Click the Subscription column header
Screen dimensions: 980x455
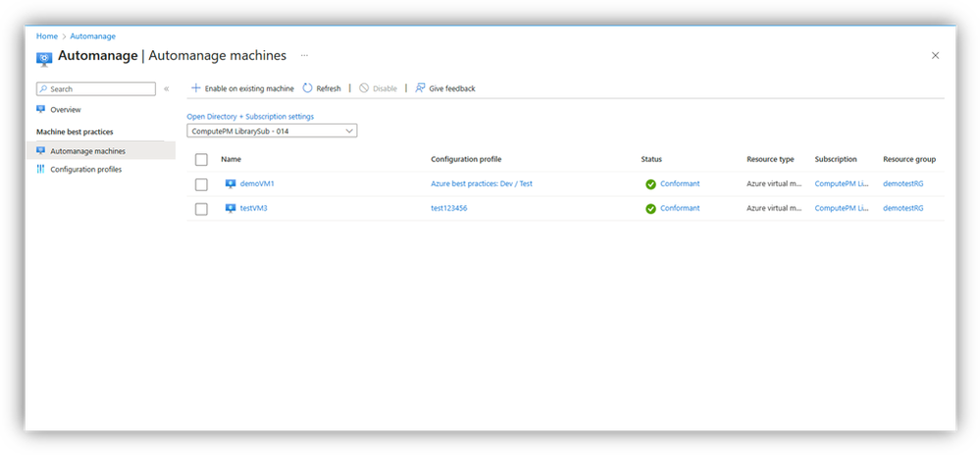pyautogui.click(x=836, y=160)
